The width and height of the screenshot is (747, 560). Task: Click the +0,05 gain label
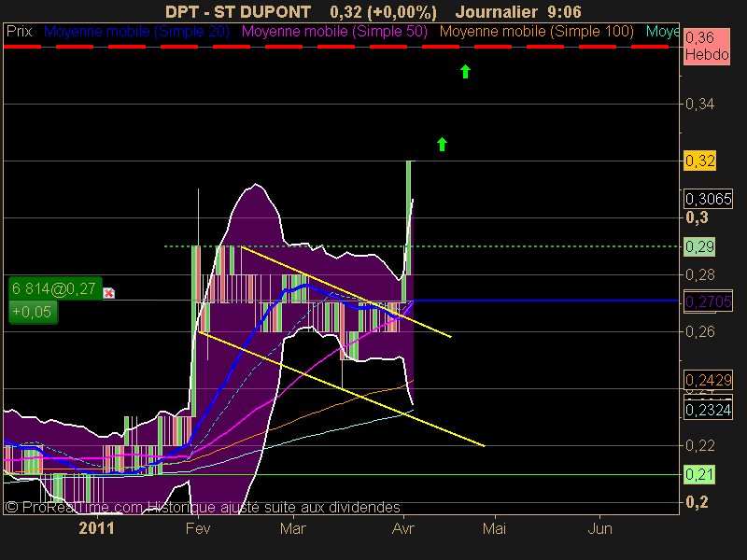pos(33,312)
